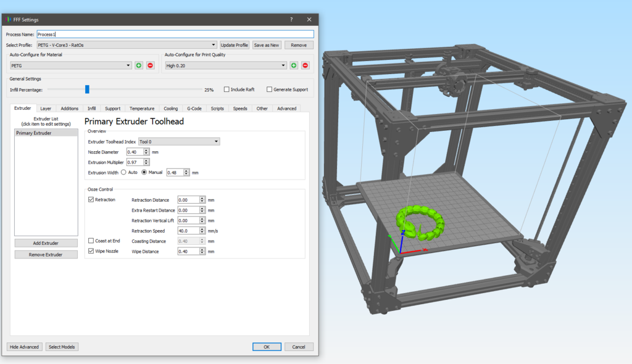Enable the Include Raft checkbox

coord(227,89)
